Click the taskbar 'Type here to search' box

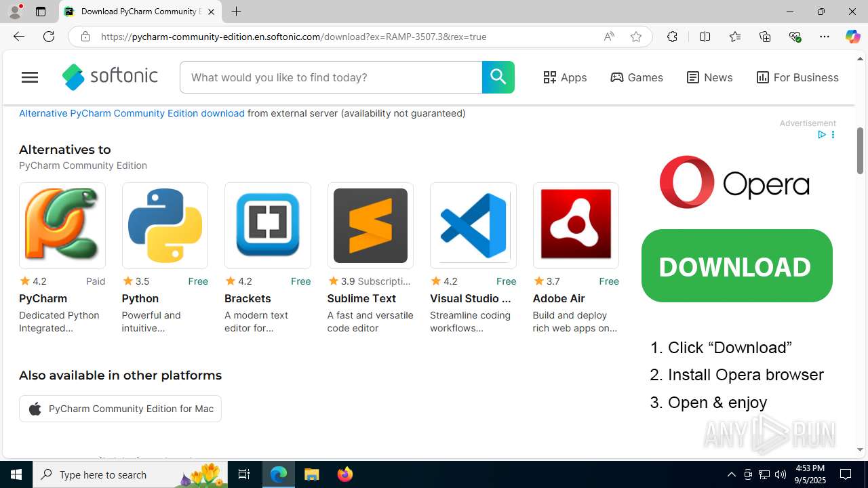coord(132,474)
